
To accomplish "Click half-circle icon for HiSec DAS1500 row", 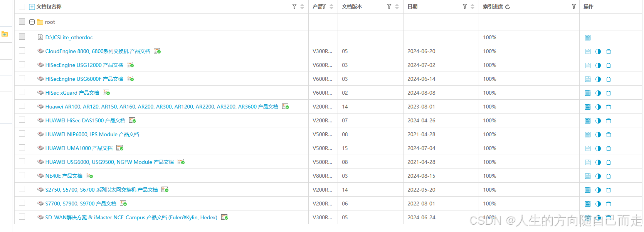I will point(598,121).
